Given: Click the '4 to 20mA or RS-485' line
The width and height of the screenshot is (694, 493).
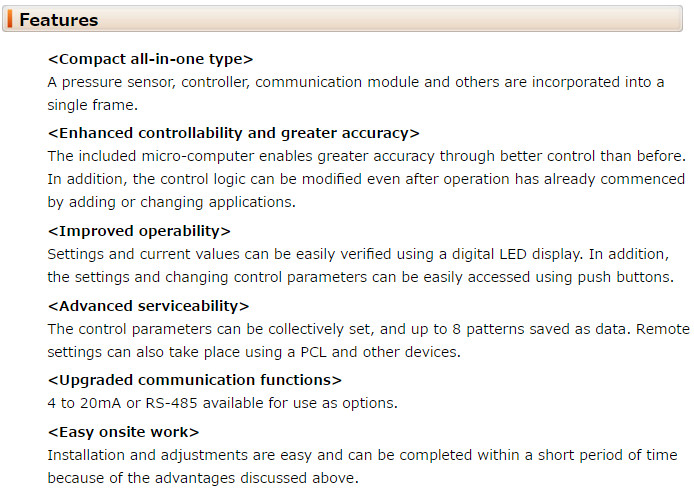Looking at the screenshot, I should point(223,403).
